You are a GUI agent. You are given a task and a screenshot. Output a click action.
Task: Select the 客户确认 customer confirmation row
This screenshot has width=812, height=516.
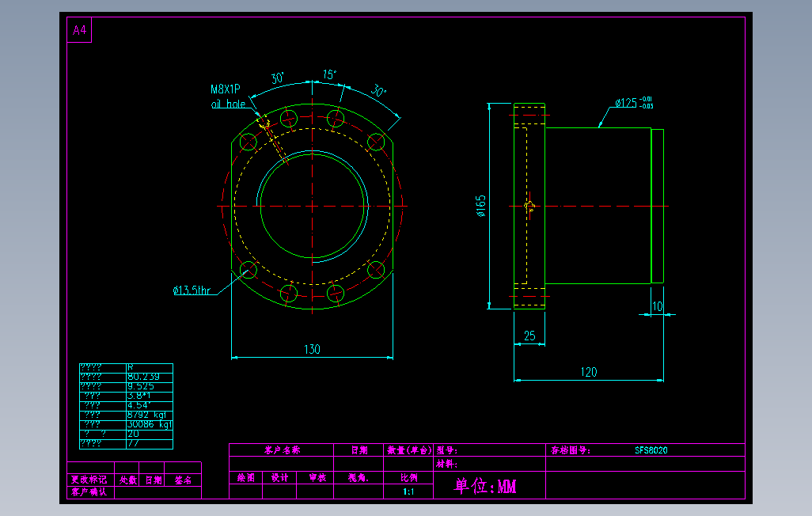[89, 492]
